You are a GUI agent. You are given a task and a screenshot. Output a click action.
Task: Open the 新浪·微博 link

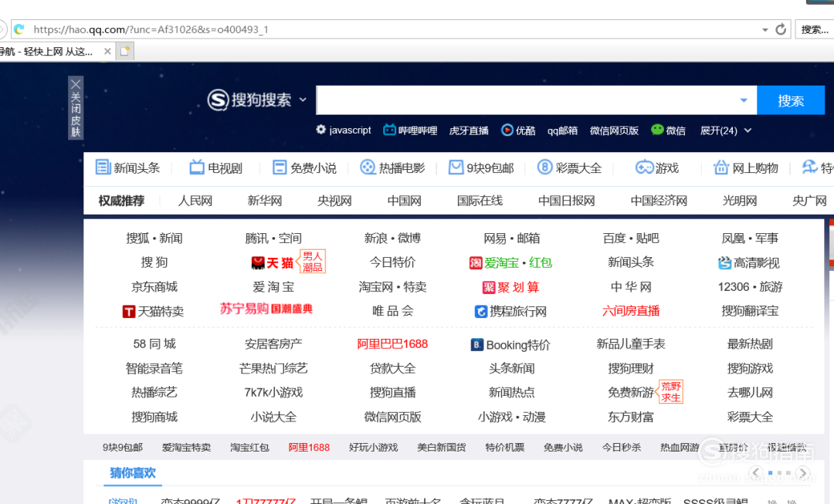pos(392,238)
